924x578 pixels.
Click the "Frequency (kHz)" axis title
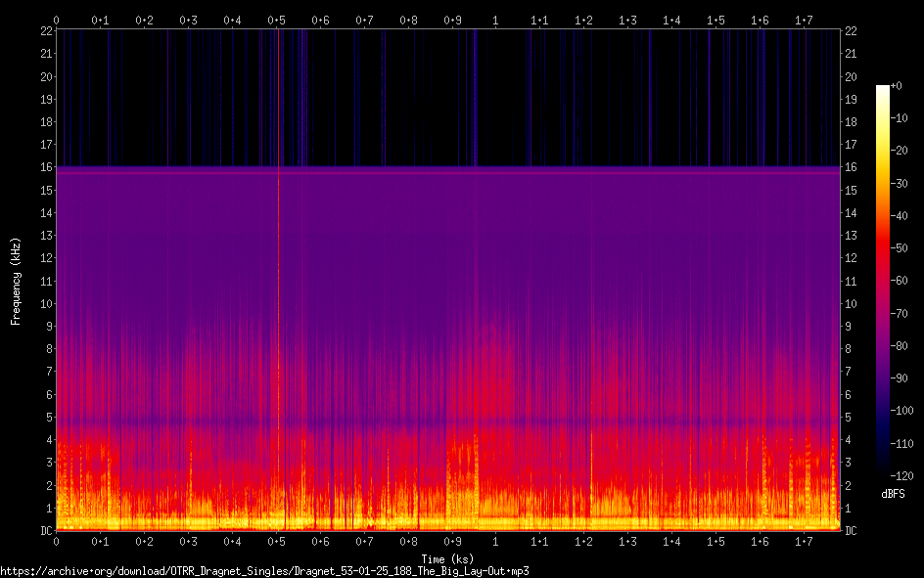point(16,281)
